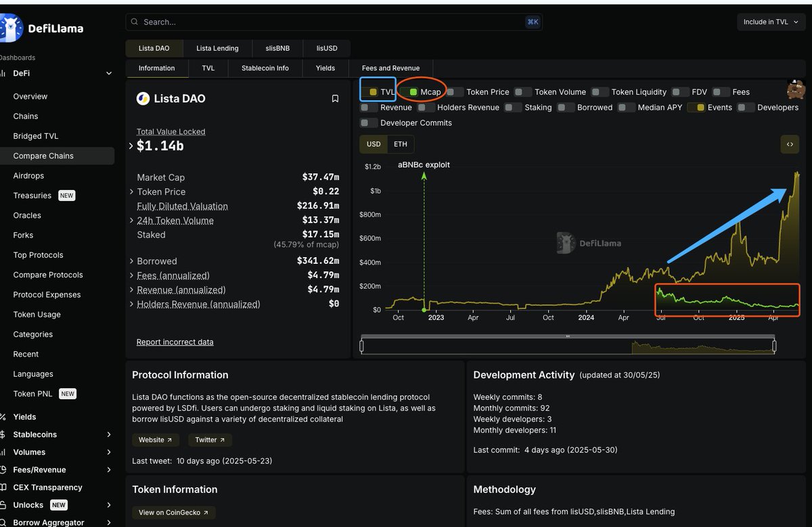
Task: Select USD chart denomination
Action: click(x=374, y=144)
